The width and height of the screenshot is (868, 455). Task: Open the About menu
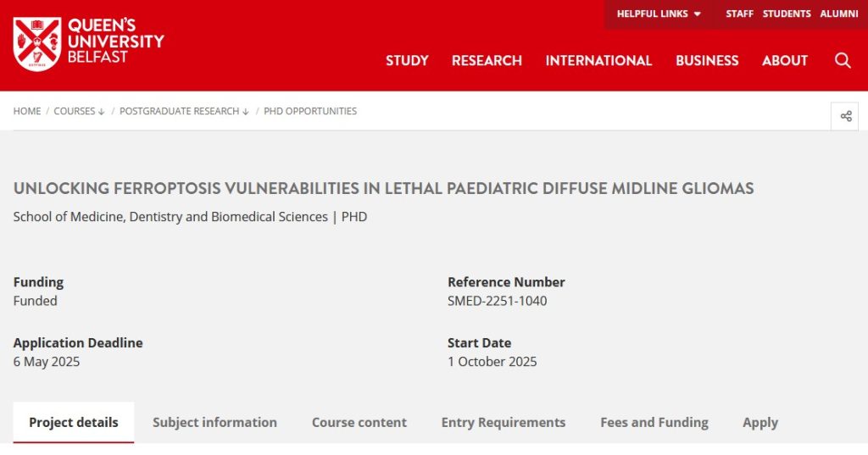(x=784, y=60)
